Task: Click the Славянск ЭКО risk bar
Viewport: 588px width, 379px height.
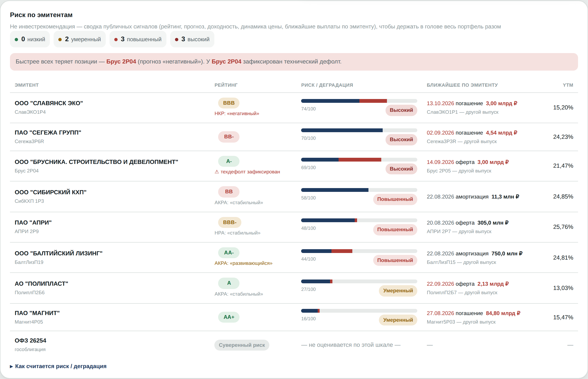Action: pyautogui.click(x=359, y=101)
